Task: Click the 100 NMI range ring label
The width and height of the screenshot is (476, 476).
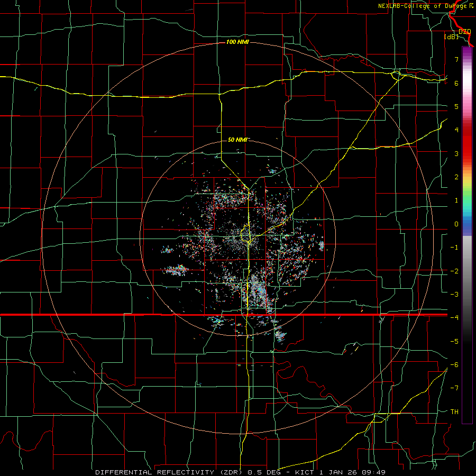Action: 237,42
